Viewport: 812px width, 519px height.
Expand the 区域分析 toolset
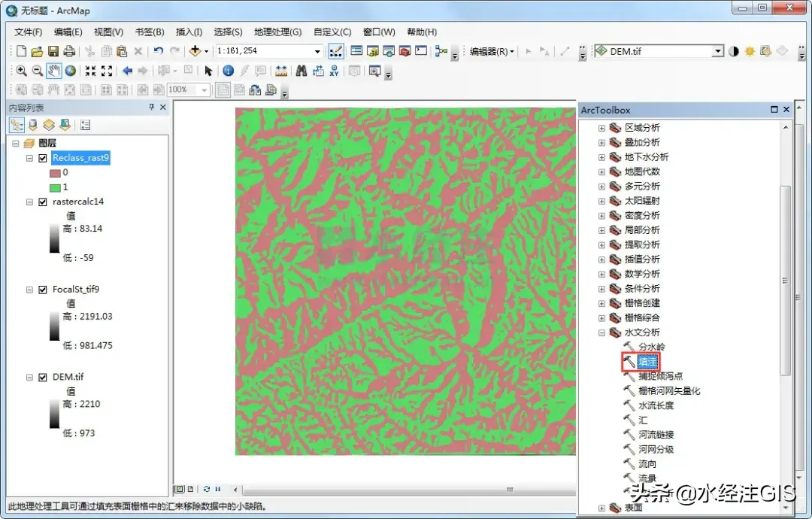pyautogui.click(x=601, y=128)
